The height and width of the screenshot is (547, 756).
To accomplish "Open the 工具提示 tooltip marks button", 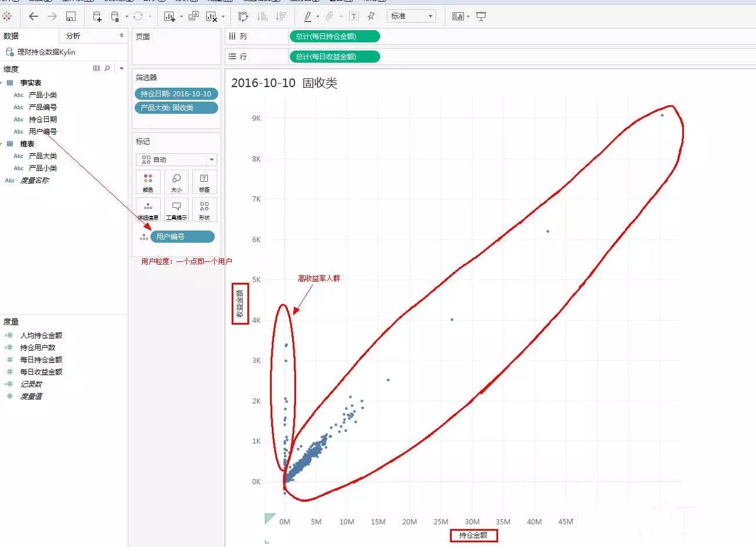I will pyautogui.click(x=177, y=210).
